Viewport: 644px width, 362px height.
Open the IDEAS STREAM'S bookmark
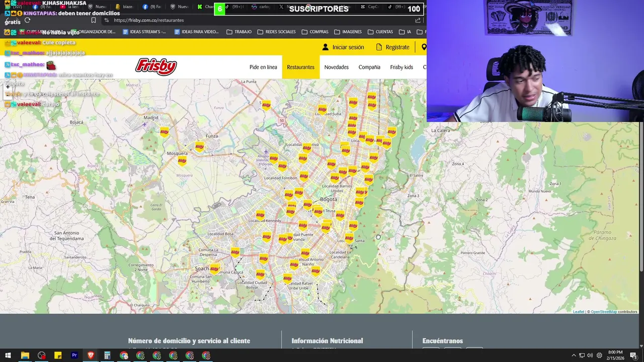click(144, 32)
